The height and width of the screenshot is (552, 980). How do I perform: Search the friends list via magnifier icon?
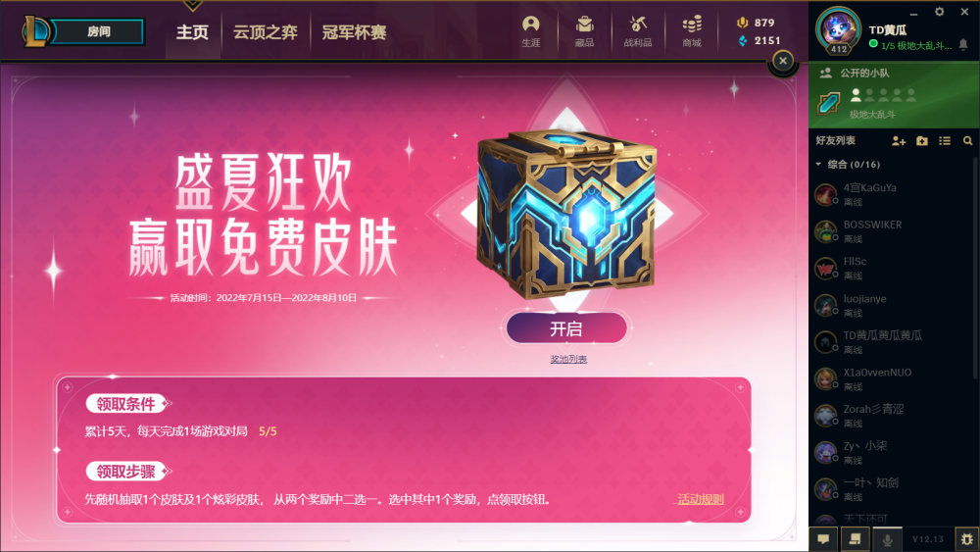[x=967, y=141]
